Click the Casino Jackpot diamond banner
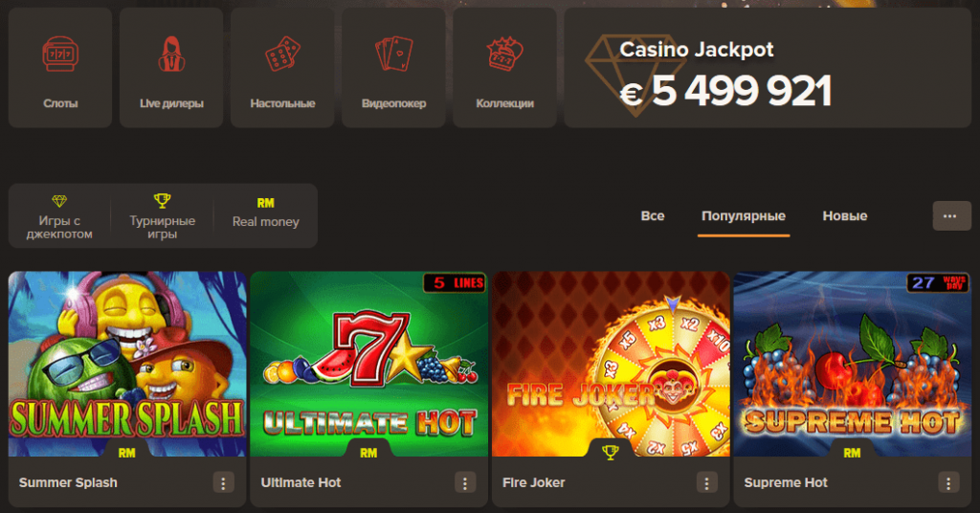The image size is (980, 513). click(x=768, y=68)
